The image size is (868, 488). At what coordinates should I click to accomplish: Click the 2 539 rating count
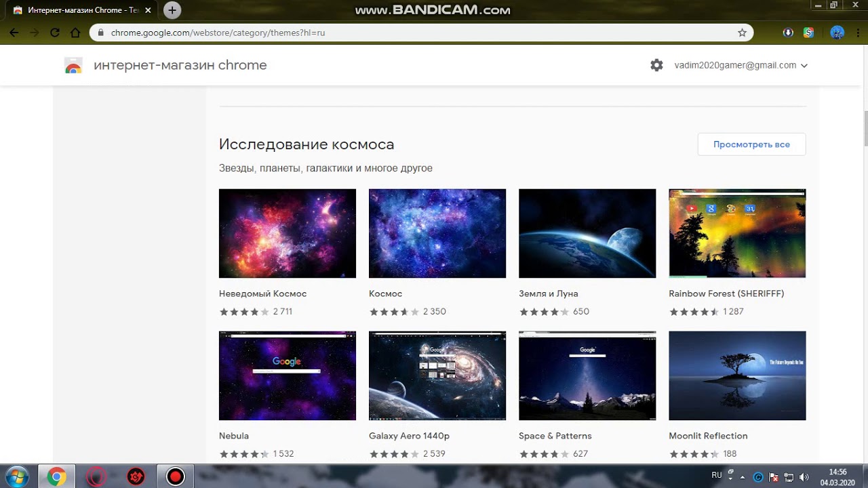(x=434, y=454)
